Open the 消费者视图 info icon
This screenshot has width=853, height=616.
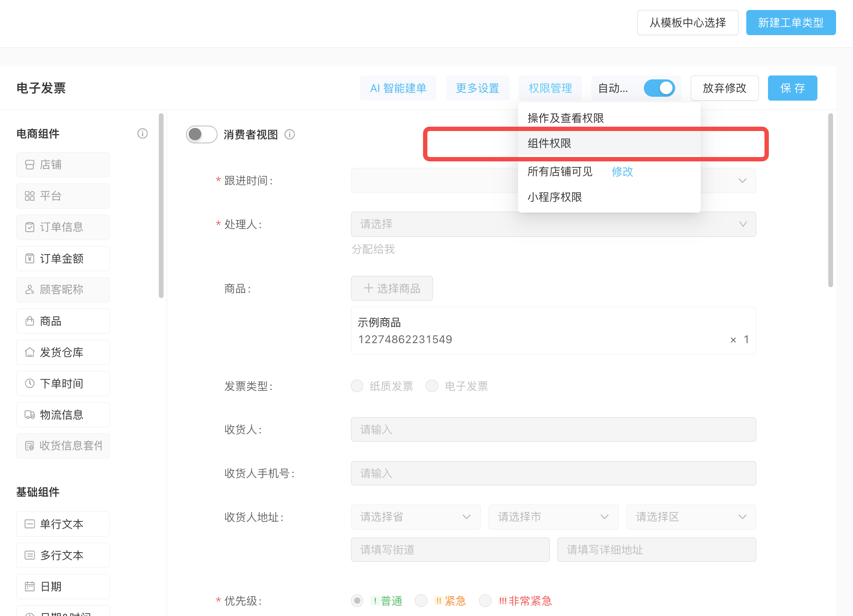click(289, 134)
